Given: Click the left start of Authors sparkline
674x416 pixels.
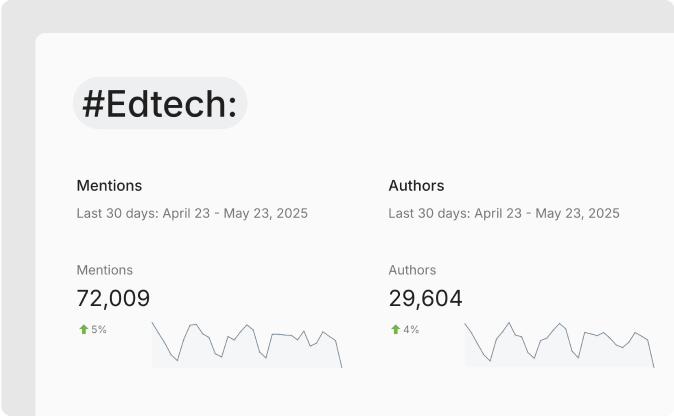Looking at the screenshot, I should tap(466, 325).
